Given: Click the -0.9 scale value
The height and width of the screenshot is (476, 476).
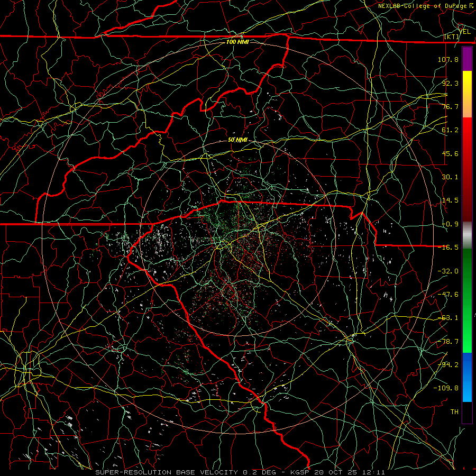Looking at the screenshot, I should pyautogui.click(x=450, y=224).
